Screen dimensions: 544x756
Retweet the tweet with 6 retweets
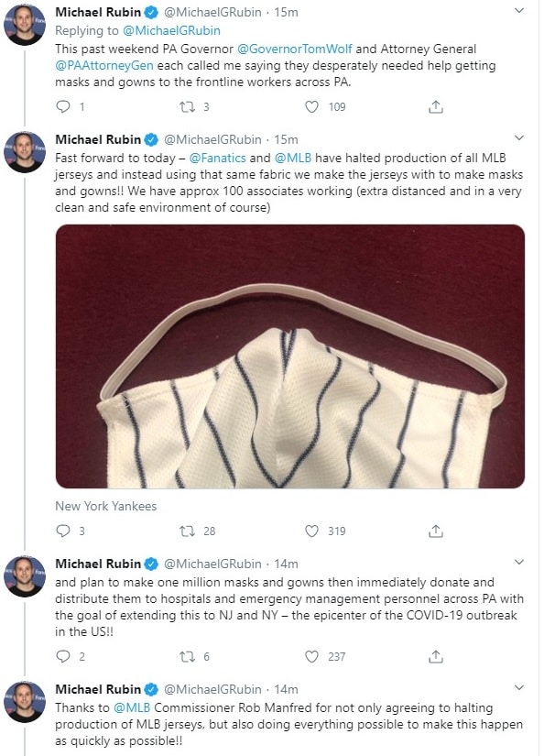pos(187,656)
